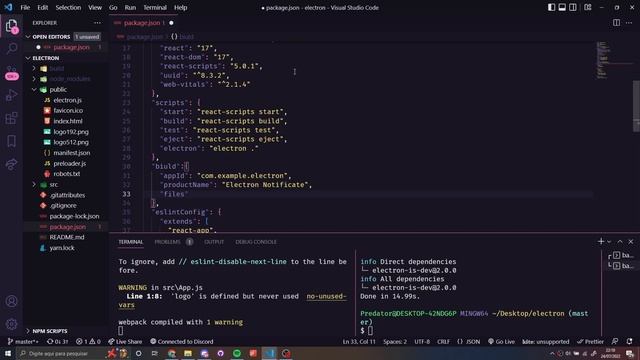Viewport: 640px width, 360px height.
Task: Open the Terminal menu
Action: pos(155,7)
